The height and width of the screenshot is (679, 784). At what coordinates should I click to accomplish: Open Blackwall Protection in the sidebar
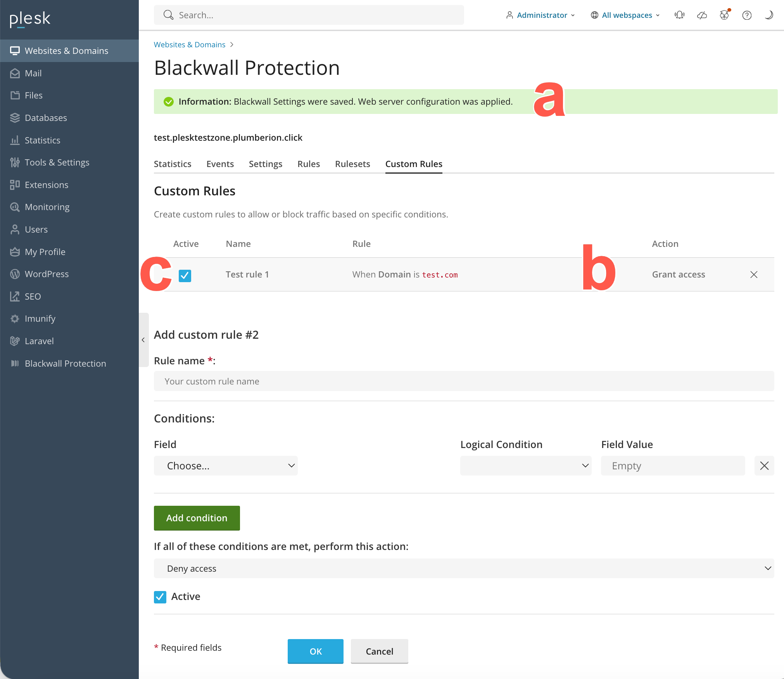pos(65,364)
